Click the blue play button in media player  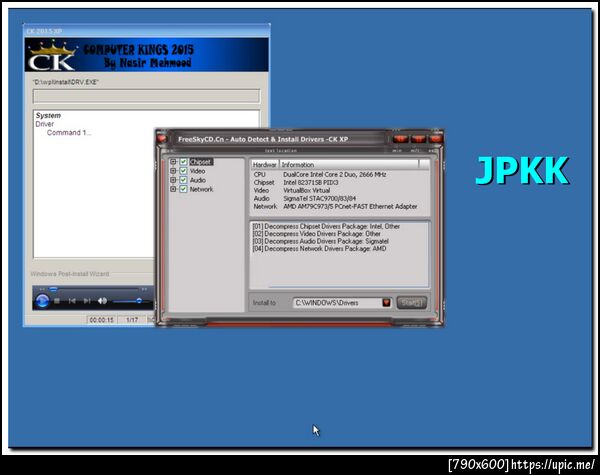point(42,301)
